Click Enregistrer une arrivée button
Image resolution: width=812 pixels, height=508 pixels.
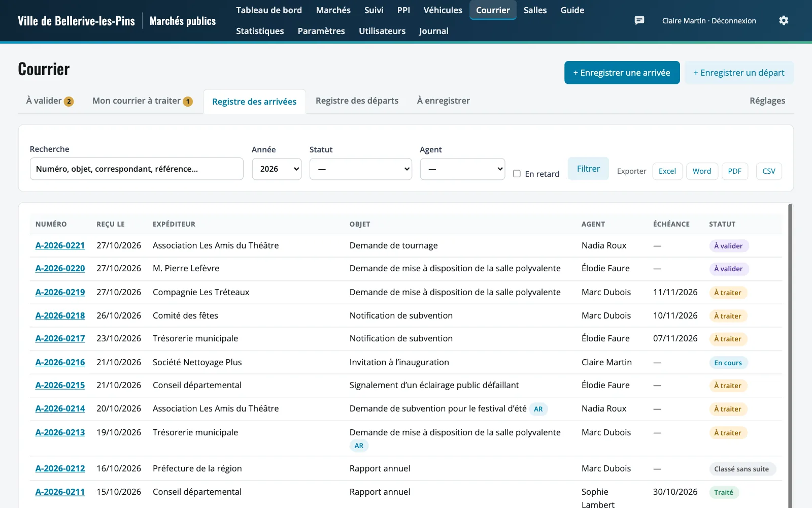622,73
